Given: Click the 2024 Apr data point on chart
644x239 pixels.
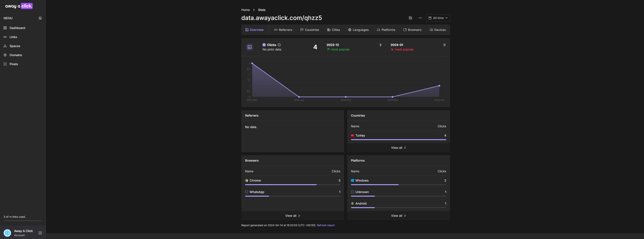Looking at the screenshot, I should 439,86.
